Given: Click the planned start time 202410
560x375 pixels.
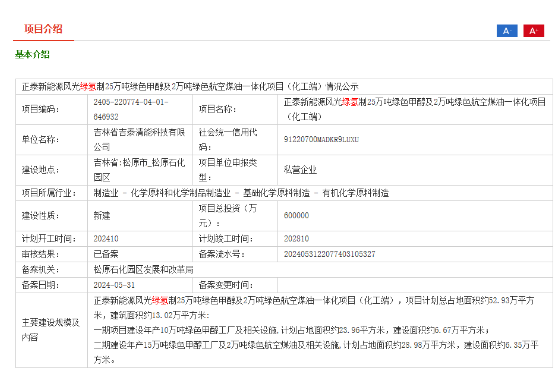Looking at the screenshot, I should (106, 239).
